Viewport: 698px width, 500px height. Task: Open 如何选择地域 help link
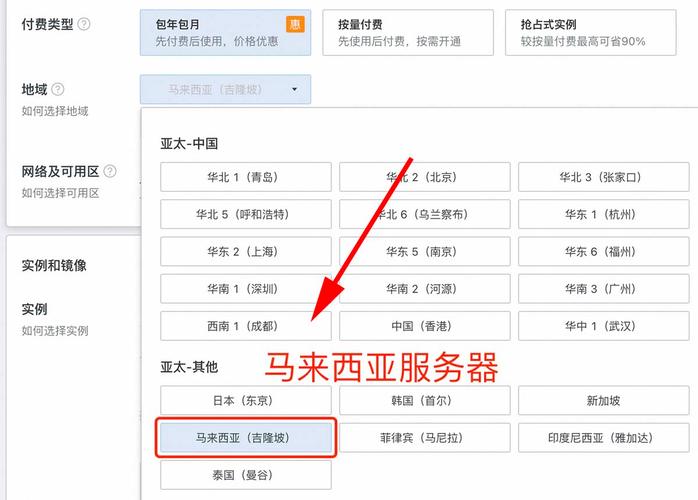(x=55, y=111)
